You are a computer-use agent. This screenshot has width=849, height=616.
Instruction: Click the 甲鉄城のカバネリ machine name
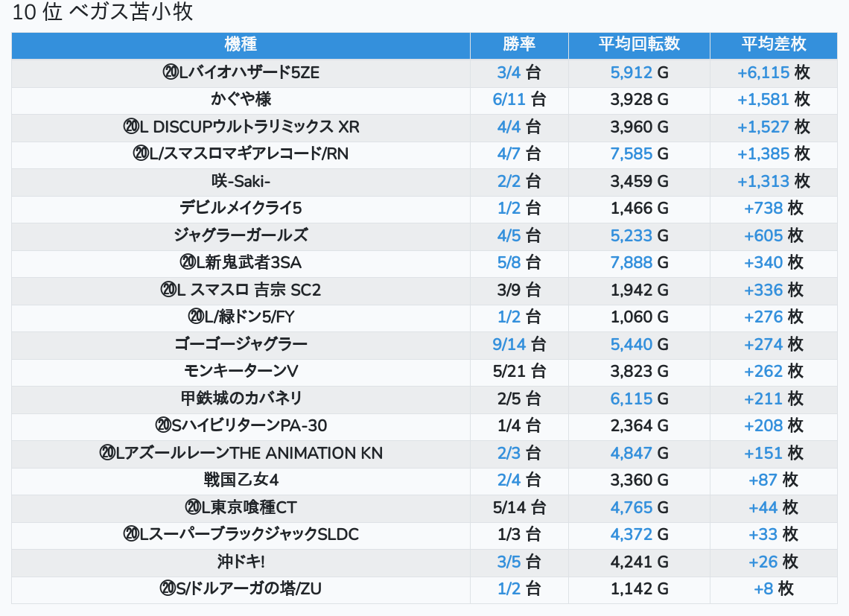coord(241,399)
